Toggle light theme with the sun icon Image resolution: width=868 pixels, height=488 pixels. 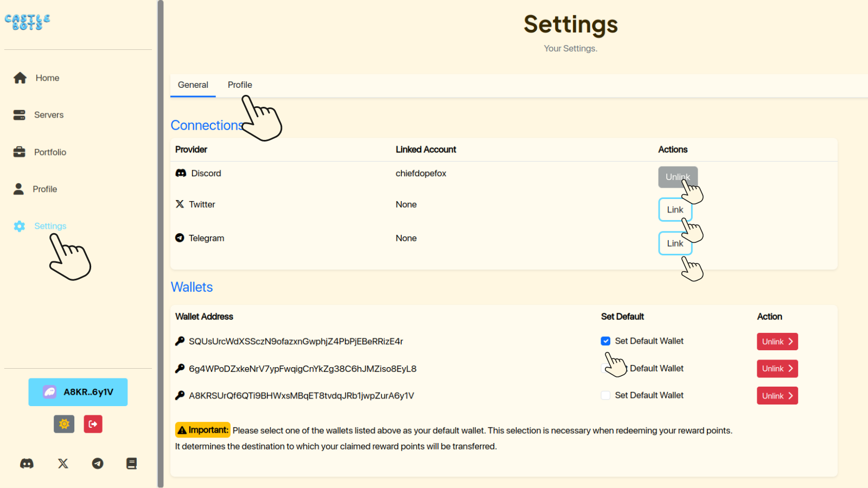pos(64,424)
